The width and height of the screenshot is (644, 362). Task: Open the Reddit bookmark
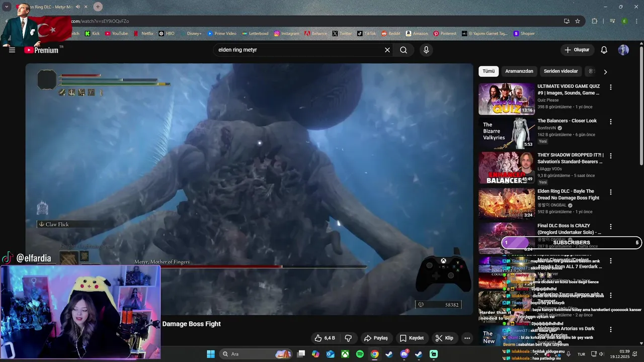[x=391, y=34]
